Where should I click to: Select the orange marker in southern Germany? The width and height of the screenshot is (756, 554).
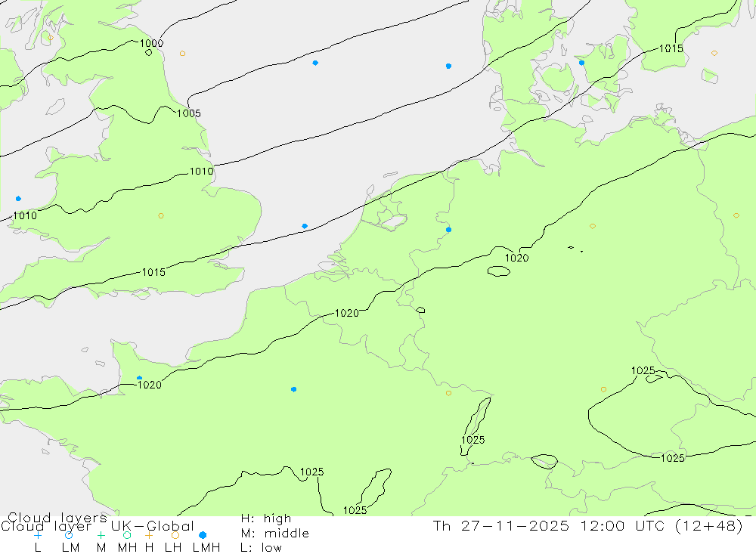pyautogui.click(x=603, y=389)
